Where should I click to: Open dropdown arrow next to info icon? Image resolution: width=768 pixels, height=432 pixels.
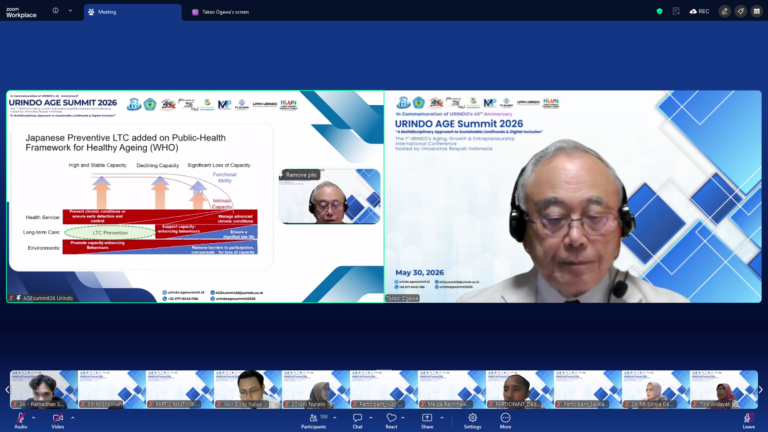click(70, 11)
